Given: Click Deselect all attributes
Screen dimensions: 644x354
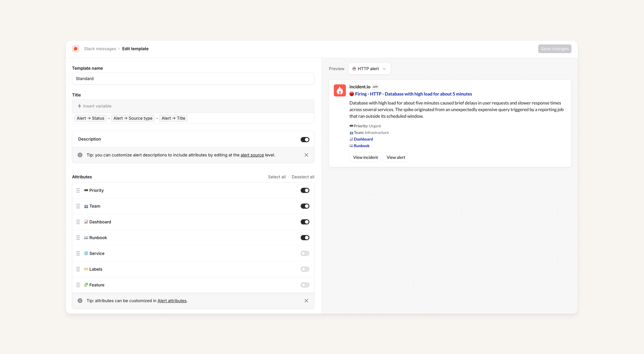Looking at the screenshot, I should coord(303,177).
